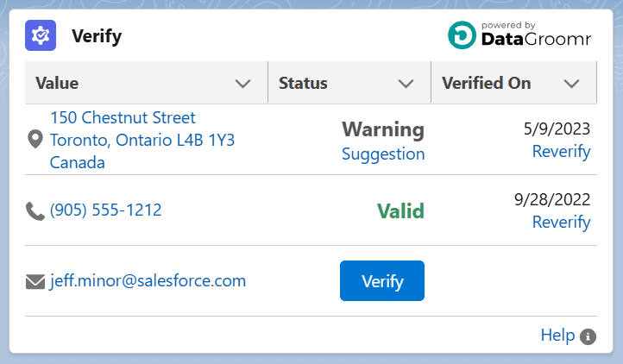Click the Status column header label

(303, 84)
